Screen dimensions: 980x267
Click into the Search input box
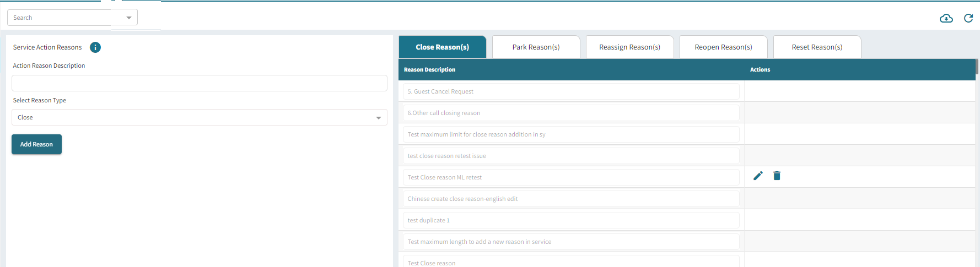(x=61, y=18)
